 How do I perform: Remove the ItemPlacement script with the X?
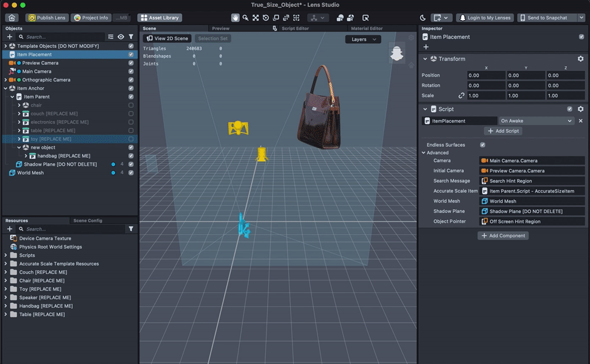(x=580, y=121)
